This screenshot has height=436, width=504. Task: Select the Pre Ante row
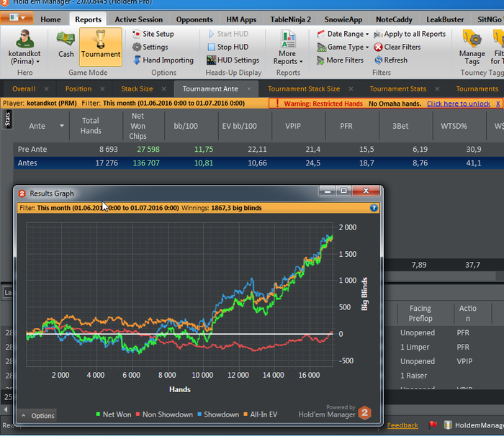(258, 150)
